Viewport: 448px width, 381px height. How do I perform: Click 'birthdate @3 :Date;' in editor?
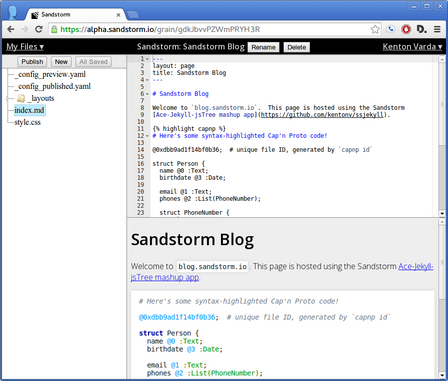192,178
